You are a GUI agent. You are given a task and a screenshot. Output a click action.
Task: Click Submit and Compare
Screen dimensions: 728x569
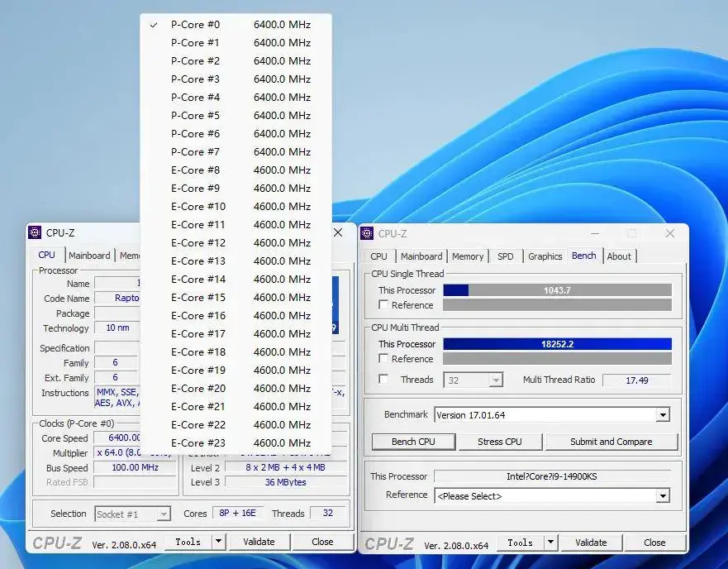[x=611, y=442]
